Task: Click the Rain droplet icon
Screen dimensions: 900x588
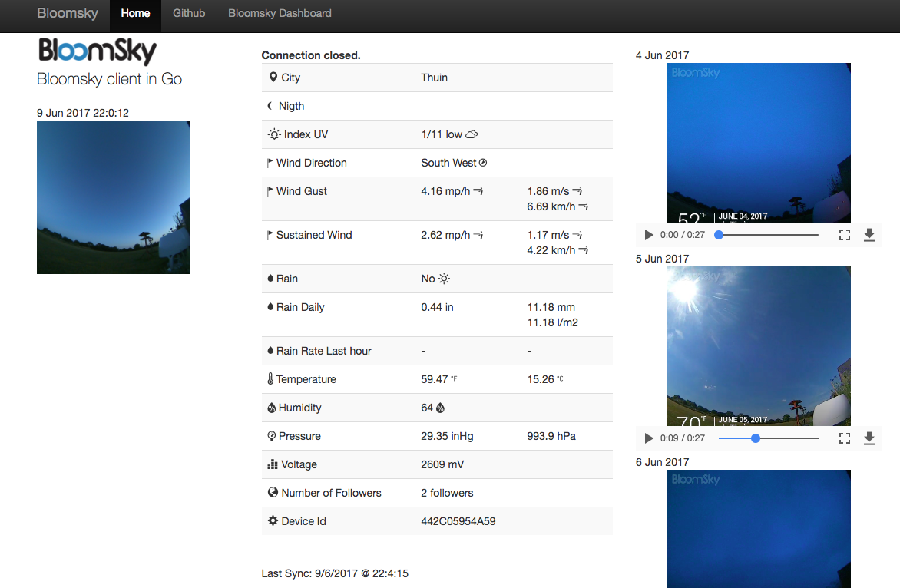Action: (270, 278)
